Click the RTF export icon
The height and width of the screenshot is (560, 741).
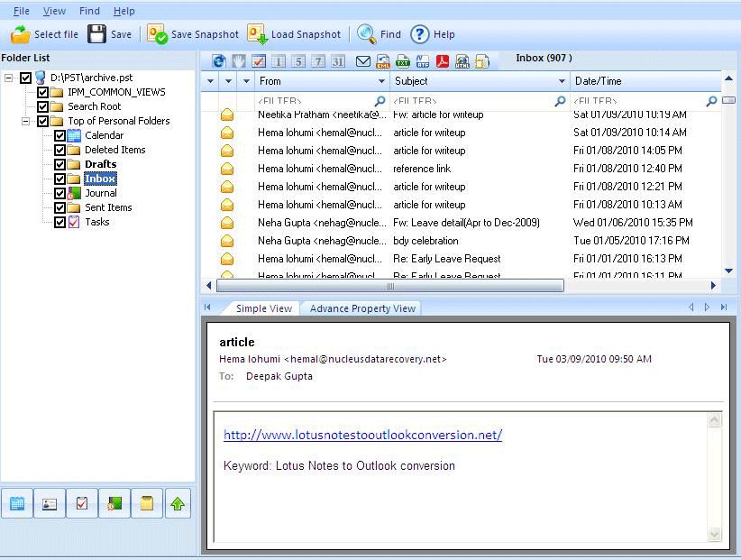(x=423, y=61)
